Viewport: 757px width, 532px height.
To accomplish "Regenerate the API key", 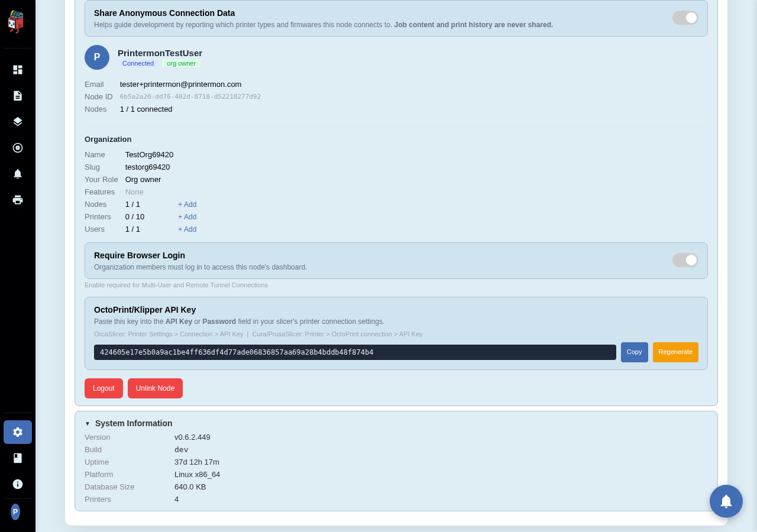I will click(x=675, y=352).
